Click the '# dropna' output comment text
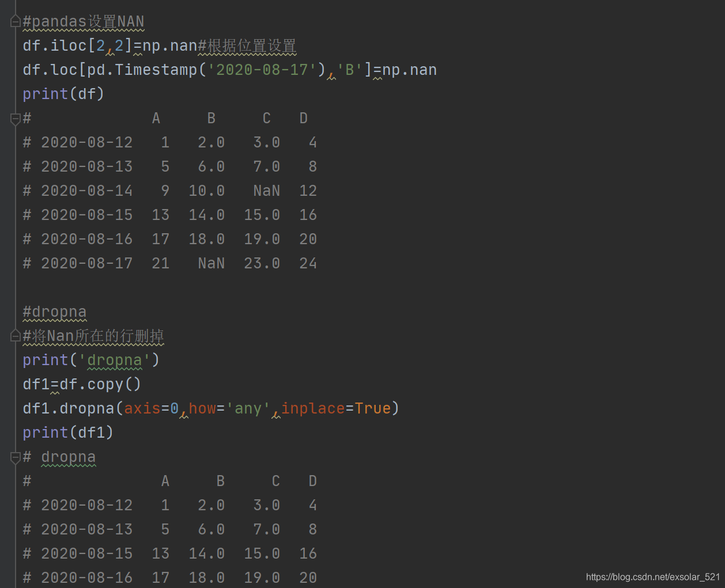725x588 pixels. click(x=59, y=457)
